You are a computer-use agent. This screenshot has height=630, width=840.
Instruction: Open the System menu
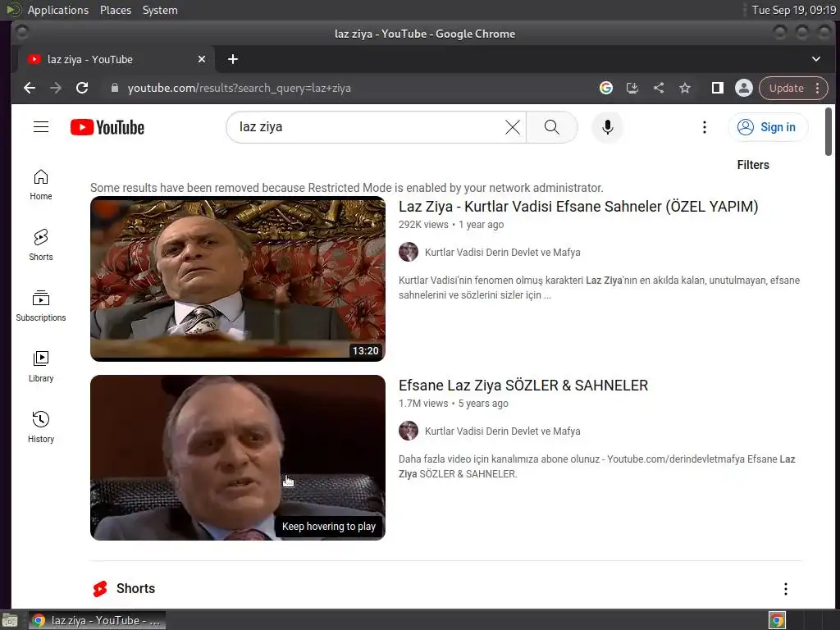click(160, 10)
